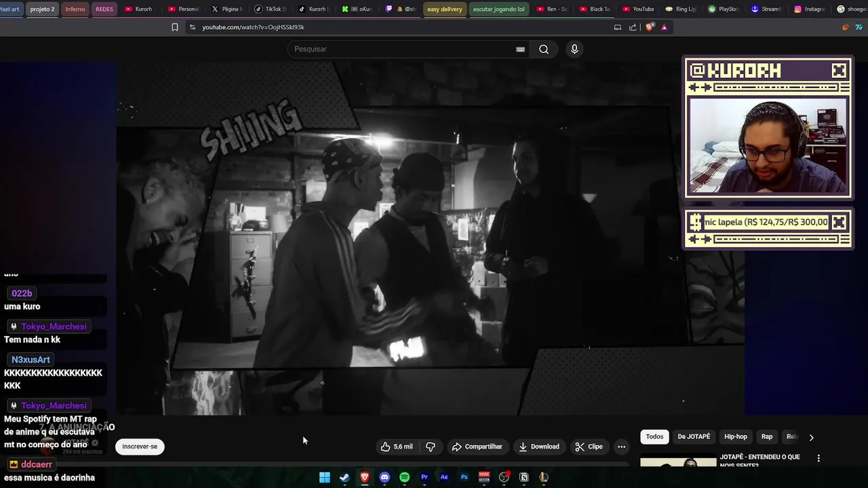The width and height of the screenshot is (868, 488).
Task: Open OBS Studio from the taskbar
Action: tap(504, 477)
